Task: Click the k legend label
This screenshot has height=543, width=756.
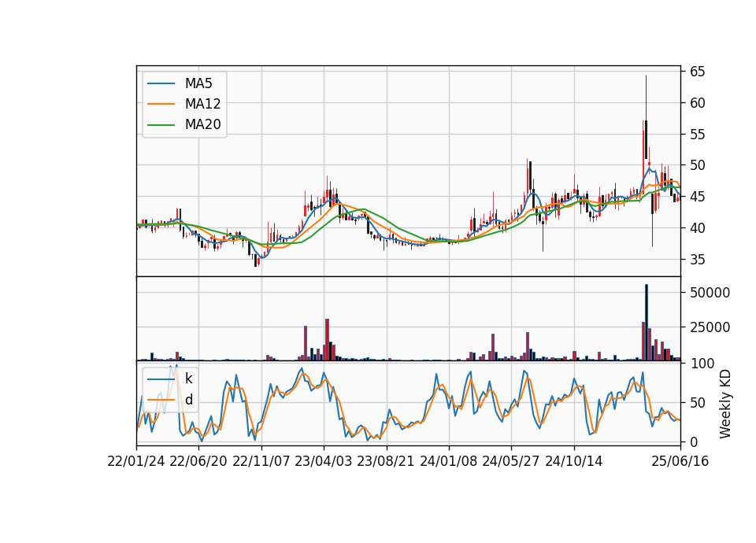Action: 188,379
